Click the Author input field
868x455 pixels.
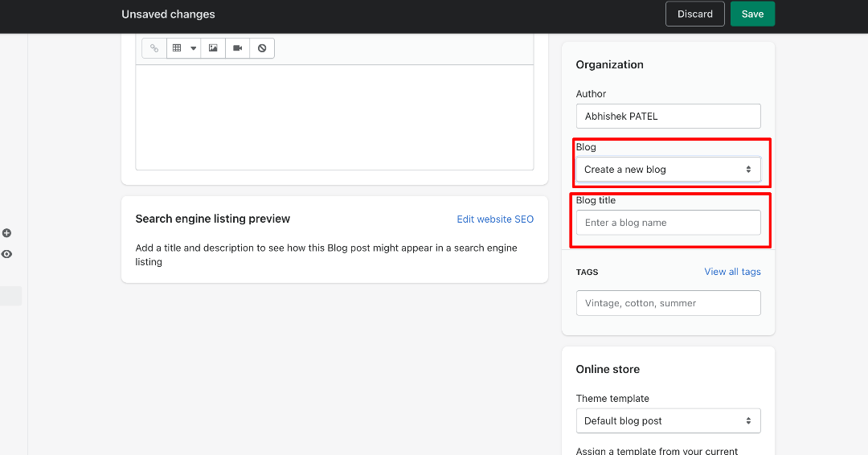[x=668, y=117]
